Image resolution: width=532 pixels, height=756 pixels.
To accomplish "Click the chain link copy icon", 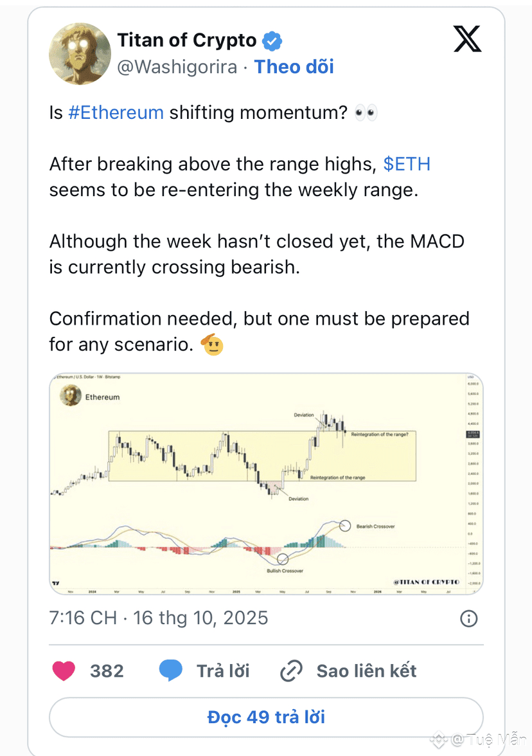I will [292, 671].
